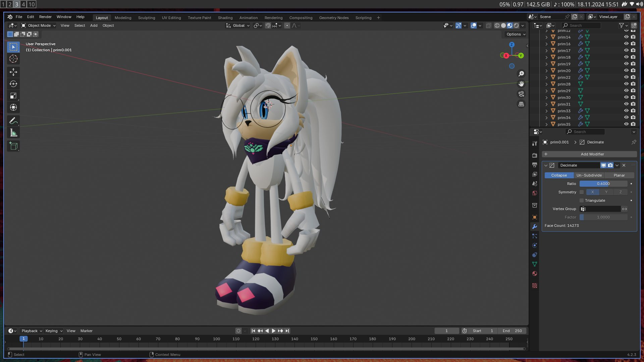This screenshot has height=362, width=644.
Task: Jump to the timeline end frame
Action: click(x=287, y=331)
